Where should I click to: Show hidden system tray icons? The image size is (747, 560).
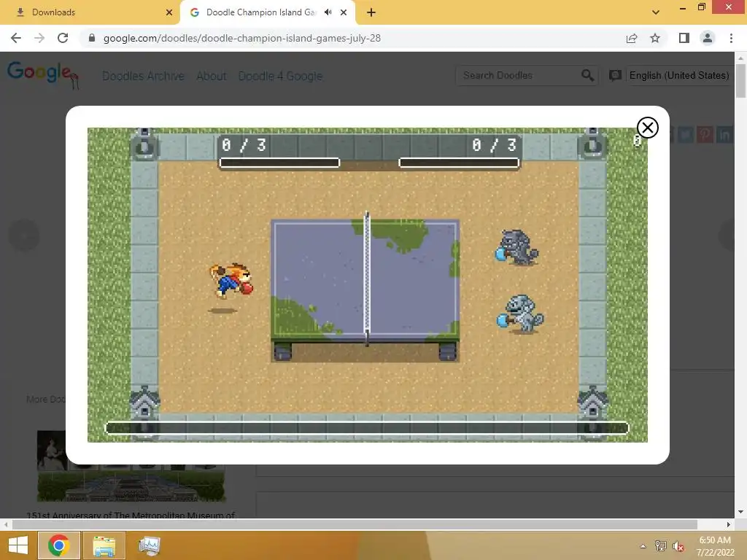643,546
